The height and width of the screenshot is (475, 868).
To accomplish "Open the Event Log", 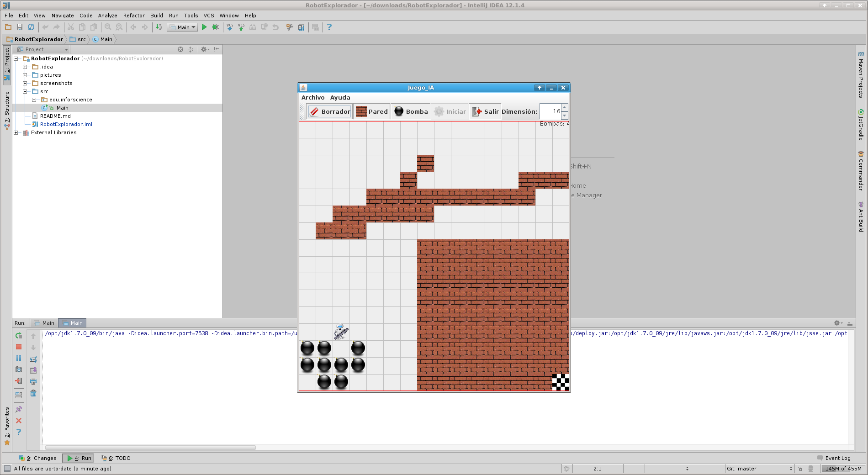I will [834, 458].
